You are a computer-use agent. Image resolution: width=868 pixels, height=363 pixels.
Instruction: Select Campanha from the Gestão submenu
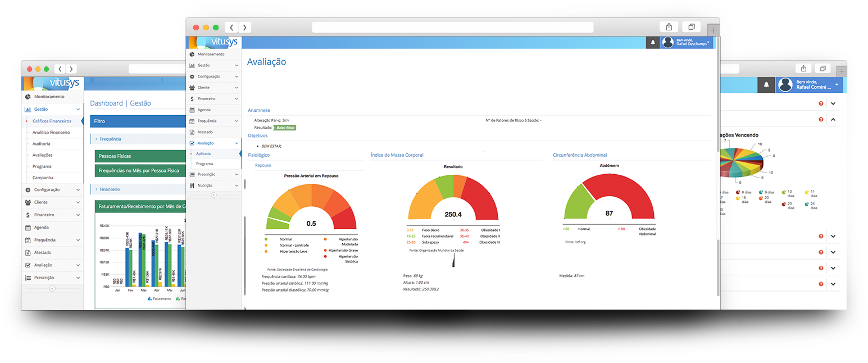coord(43,178)
